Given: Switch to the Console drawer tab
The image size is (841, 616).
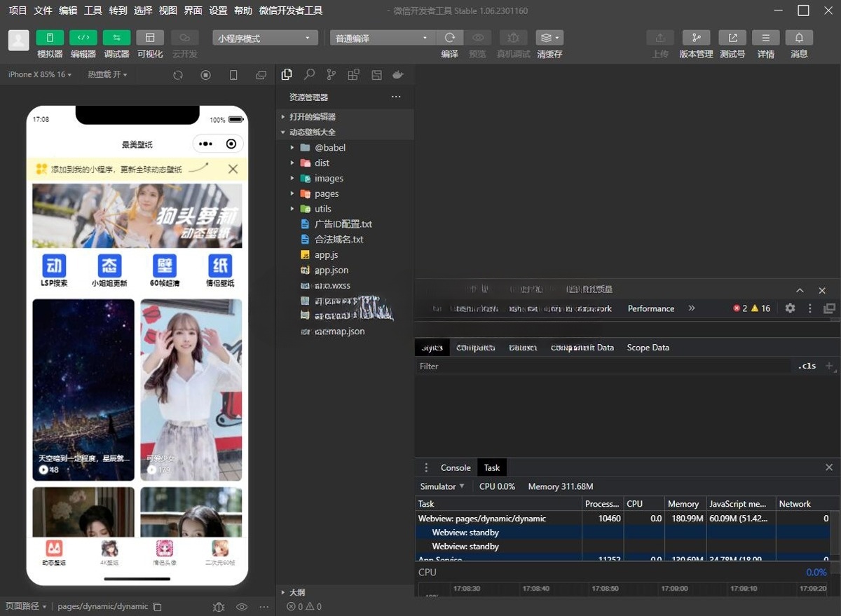Looking at the screenshot, I should point(456,467).
